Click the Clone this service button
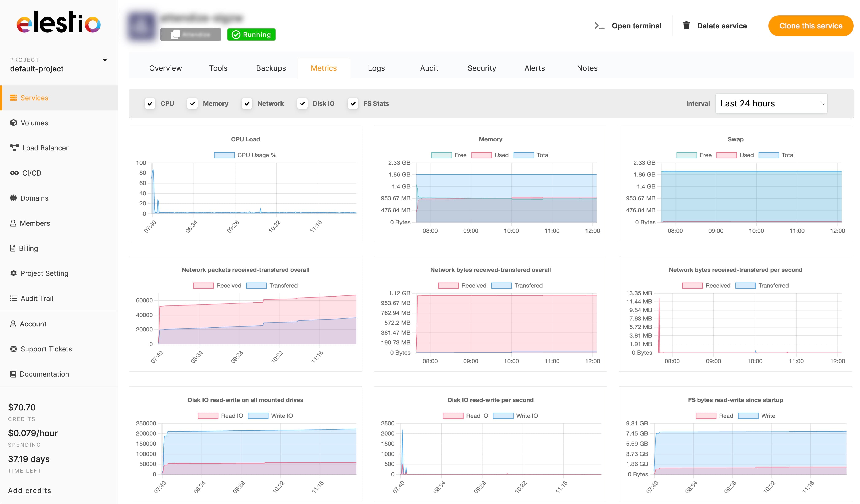The height and width of the screenshot is (504, 860). tap(810, 25)
